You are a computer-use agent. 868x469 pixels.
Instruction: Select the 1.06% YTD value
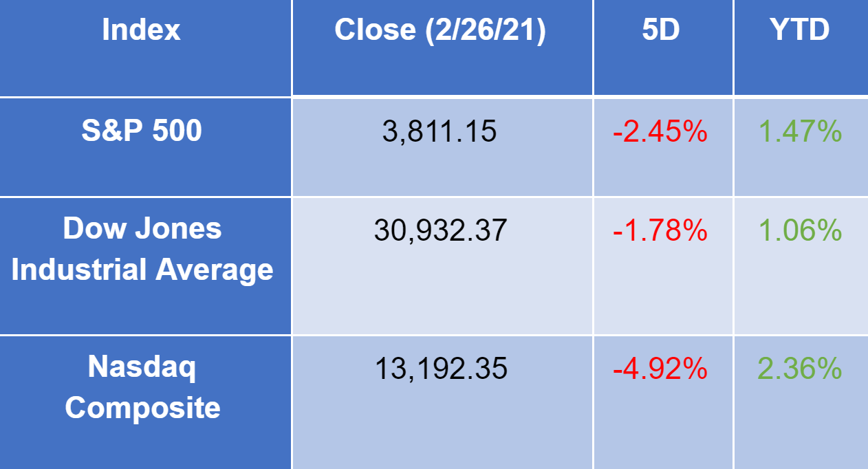pyautogui.click(x=800, y=231)
